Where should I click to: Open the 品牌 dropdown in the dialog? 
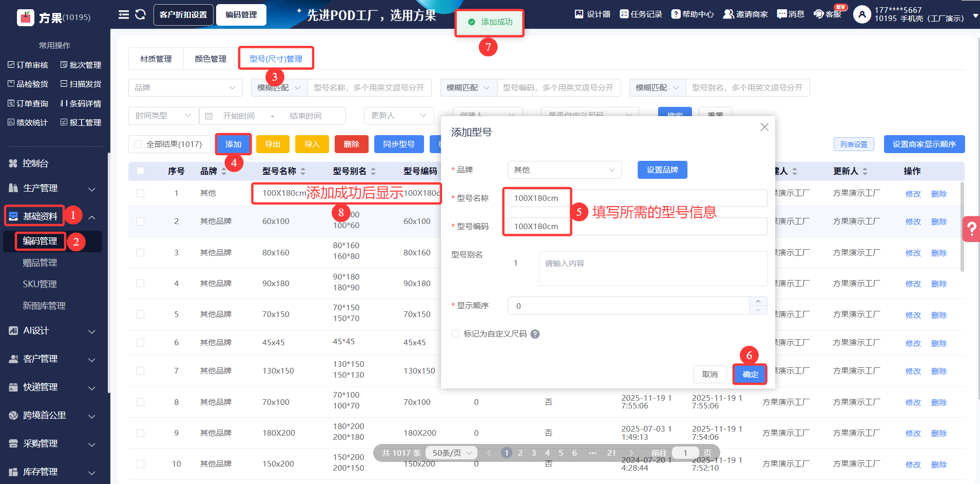pos(564,170)
